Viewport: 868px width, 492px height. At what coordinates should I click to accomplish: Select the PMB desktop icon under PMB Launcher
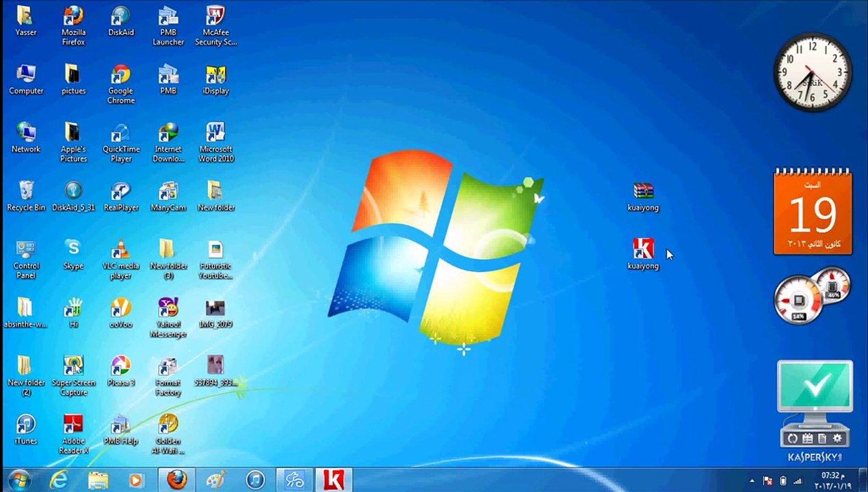[168, 80]
